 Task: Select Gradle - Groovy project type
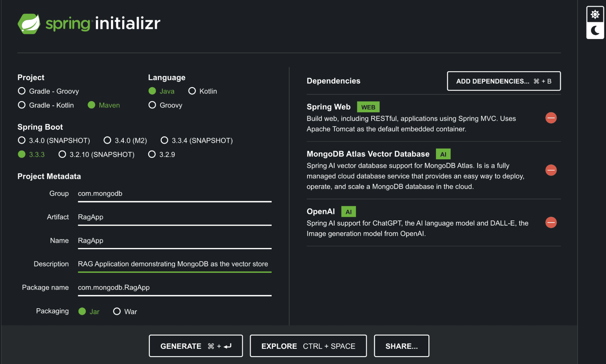pos(22,91)
